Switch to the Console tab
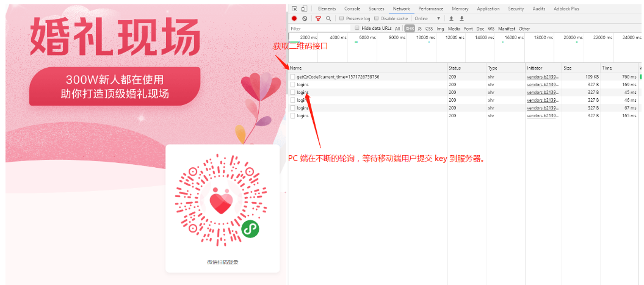 [352, 9]
